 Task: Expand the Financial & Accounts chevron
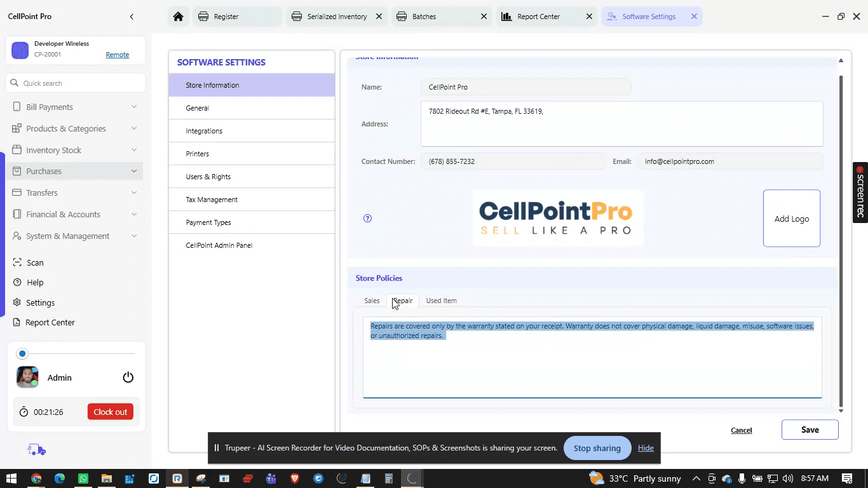click(134, 214)
